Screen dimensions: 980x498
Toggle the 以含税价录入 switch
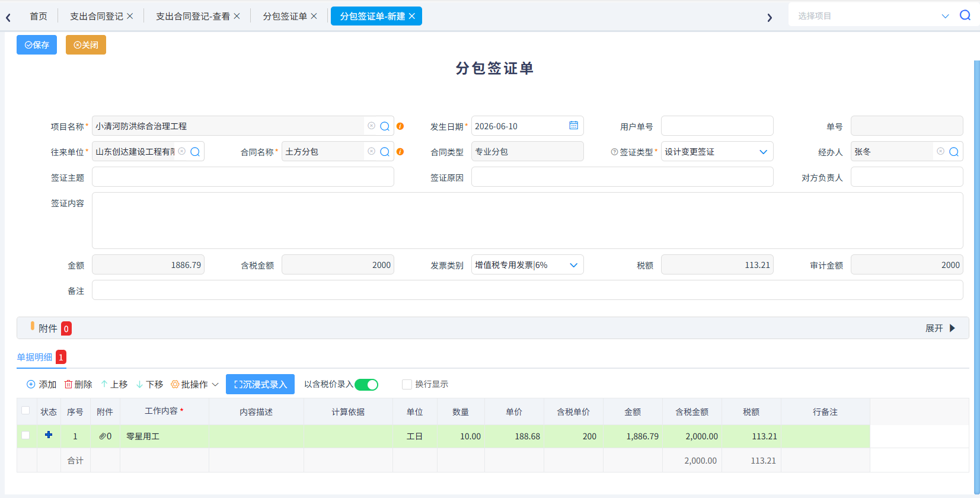(366, 385)
